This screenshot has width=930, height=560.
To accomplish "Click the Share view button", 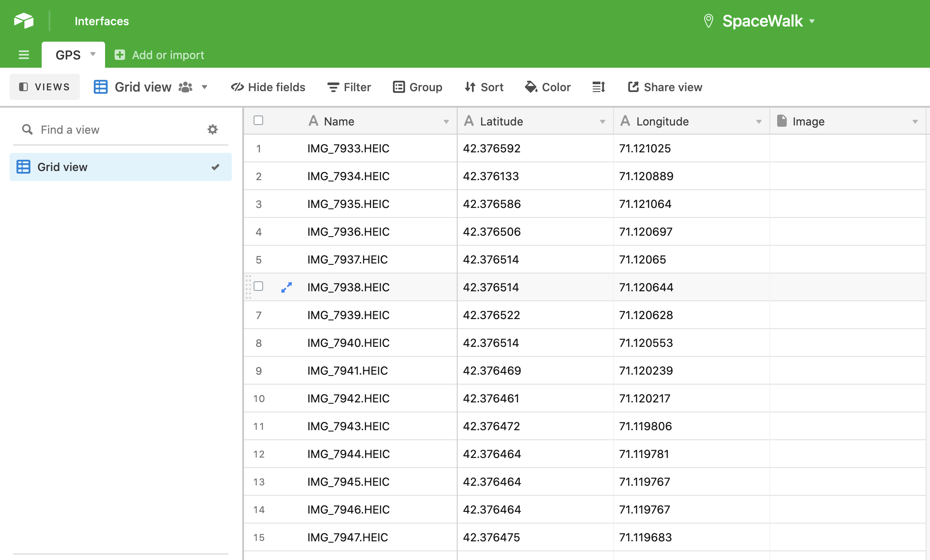I will pos(665,87).
